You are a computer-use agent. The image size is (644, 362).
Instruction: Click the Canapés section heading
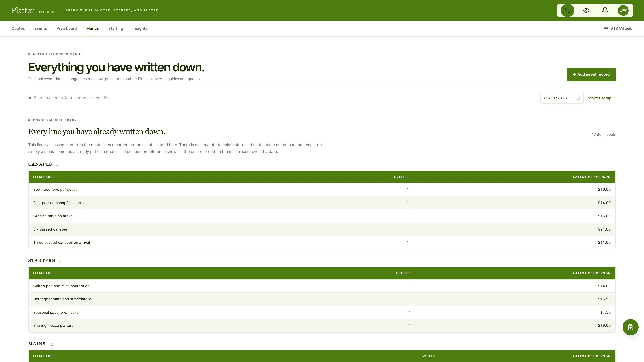click(40, 164)
